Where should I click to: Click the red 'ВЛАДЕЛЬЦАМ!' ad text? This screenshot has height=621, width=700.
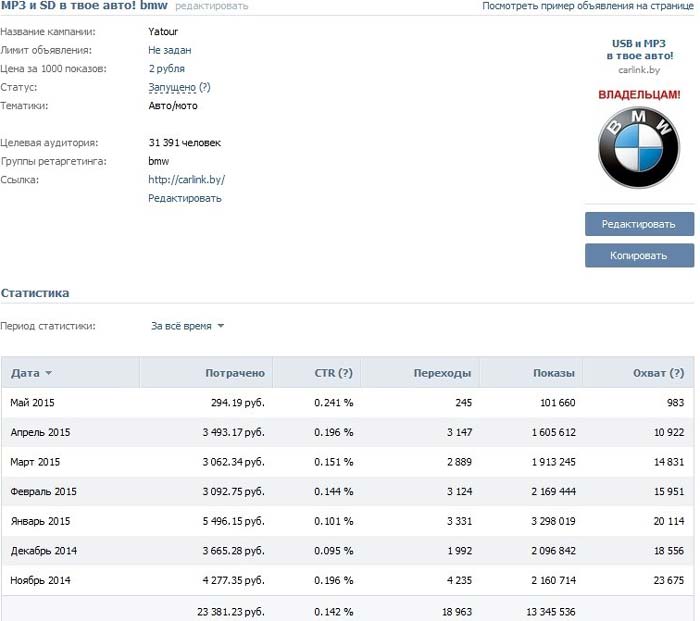(639, 95)
